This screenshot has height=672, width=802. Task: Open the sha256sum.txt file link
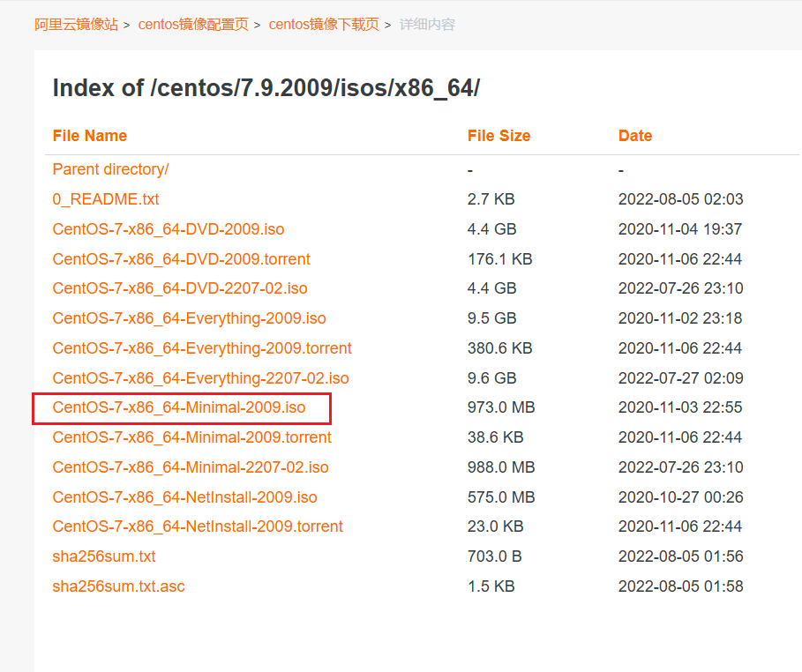tap(104, 556)
